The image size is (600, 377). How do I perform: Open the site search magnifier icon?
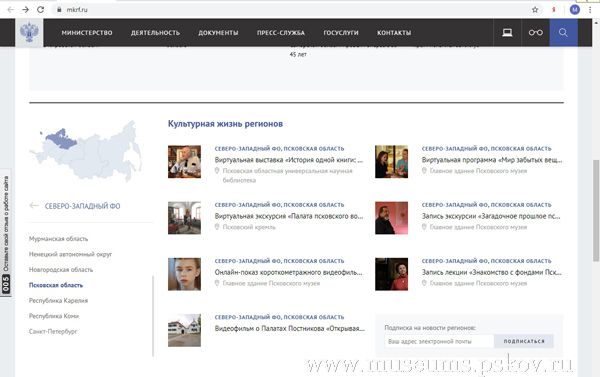point(563,33)
